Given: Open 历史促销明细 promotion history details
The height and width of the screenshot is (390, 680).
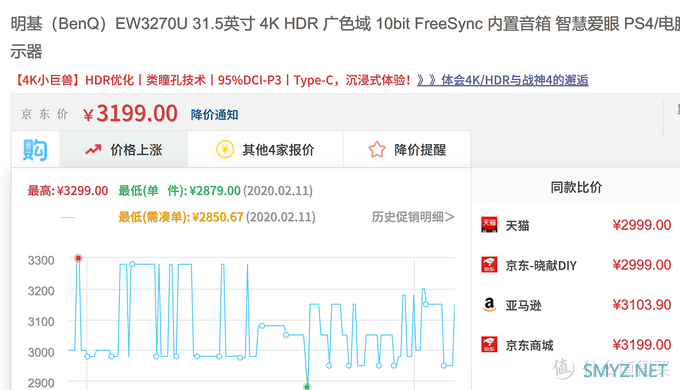Looking at the screenshot, I should (x=413, y=217).
